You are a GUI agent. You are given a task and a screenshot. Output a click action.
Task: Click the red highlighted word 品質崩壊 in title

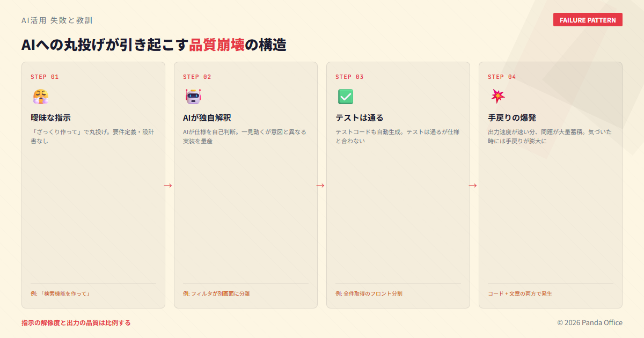[x=217, y=45]
